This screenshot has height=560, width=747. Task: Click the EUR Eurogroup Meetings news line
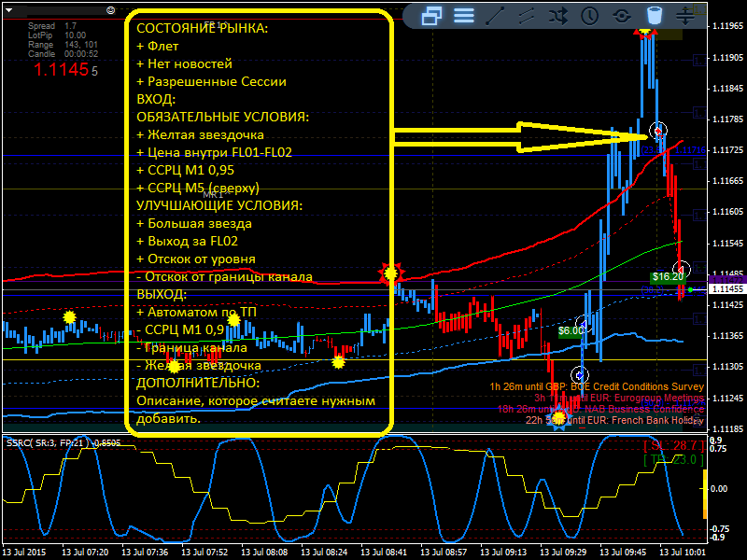click(x=619, y=398)
